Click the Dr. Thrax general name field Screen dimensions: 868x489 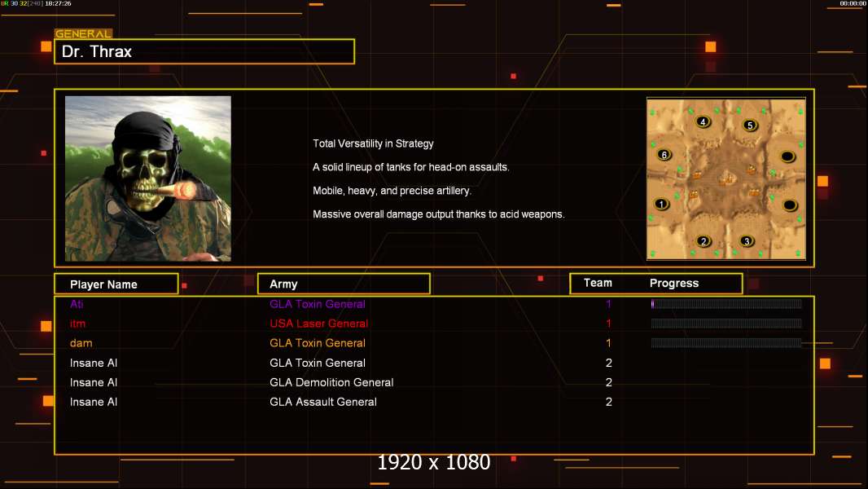pyautogui.click(x=204, y=51)
